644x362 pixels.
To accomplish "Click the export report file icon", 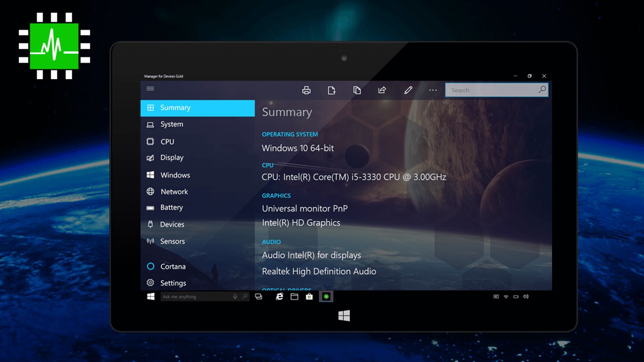I will tap(331, 90).
